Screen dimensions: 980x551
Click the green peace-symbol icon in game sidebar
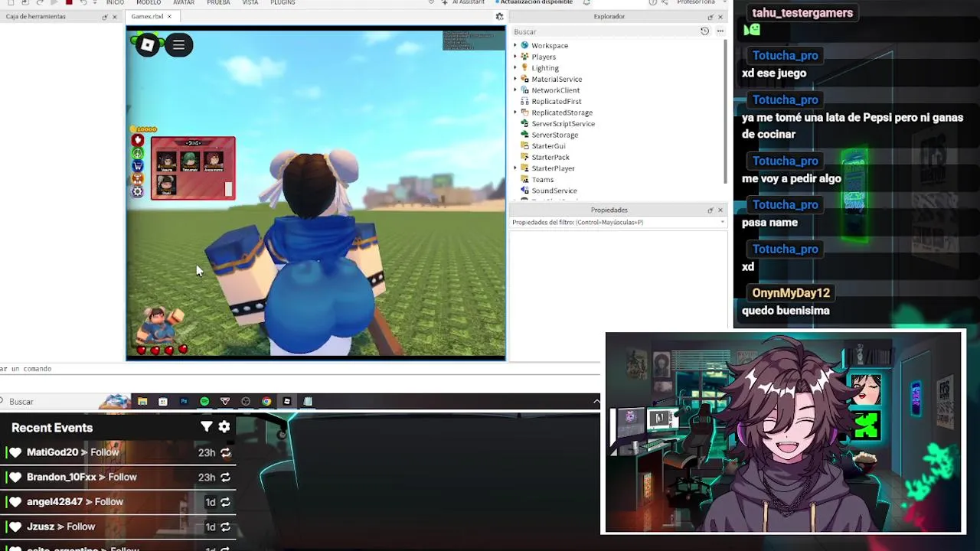[138, 153]
